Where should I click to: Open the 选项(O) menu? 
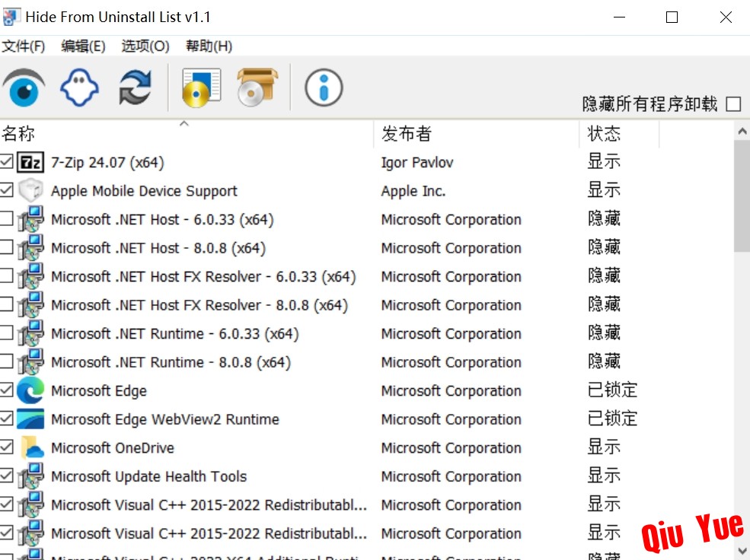[x=145, y=46]
